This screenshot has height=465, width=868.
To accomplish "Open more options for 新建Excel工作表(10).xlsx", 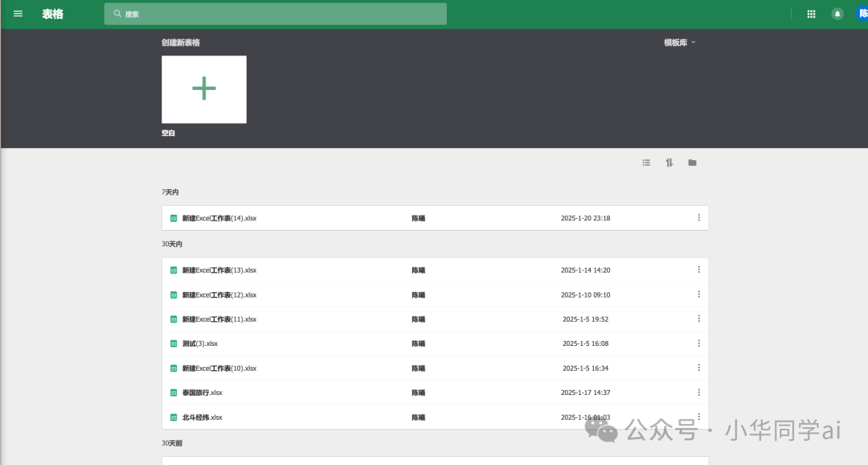I will coord(698,368).
